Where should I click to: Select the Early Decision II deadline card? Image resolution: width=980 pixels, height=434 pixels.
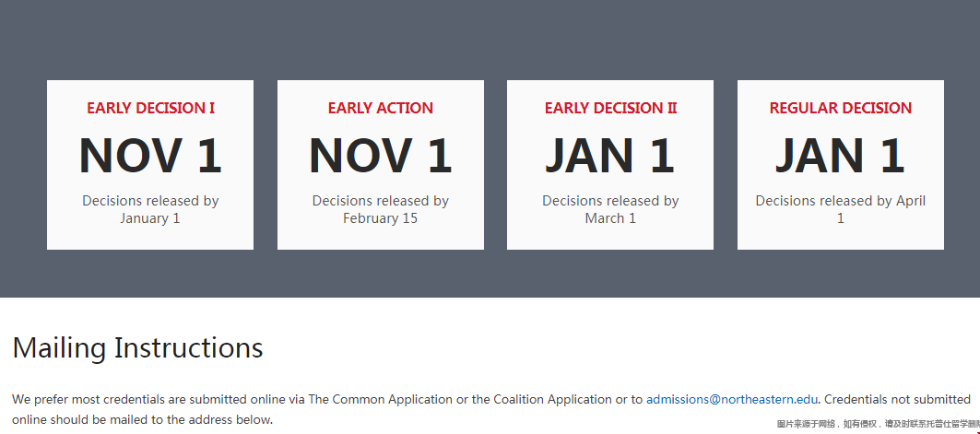click(610, 165)
